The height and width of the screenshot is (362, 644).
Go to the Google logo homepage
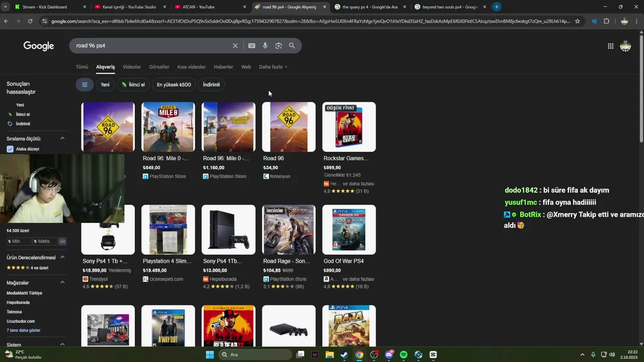[39, 46]
